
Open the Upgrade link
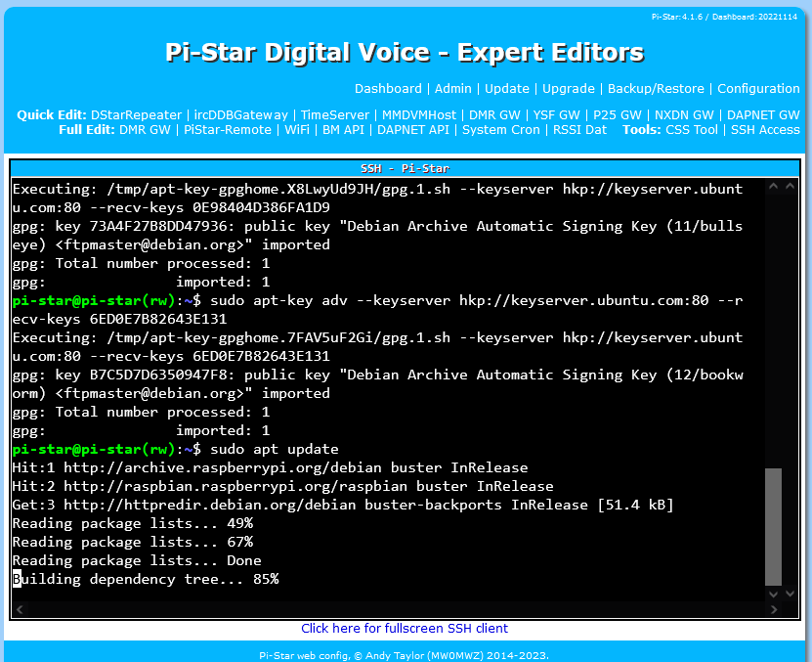coord(569,89)
